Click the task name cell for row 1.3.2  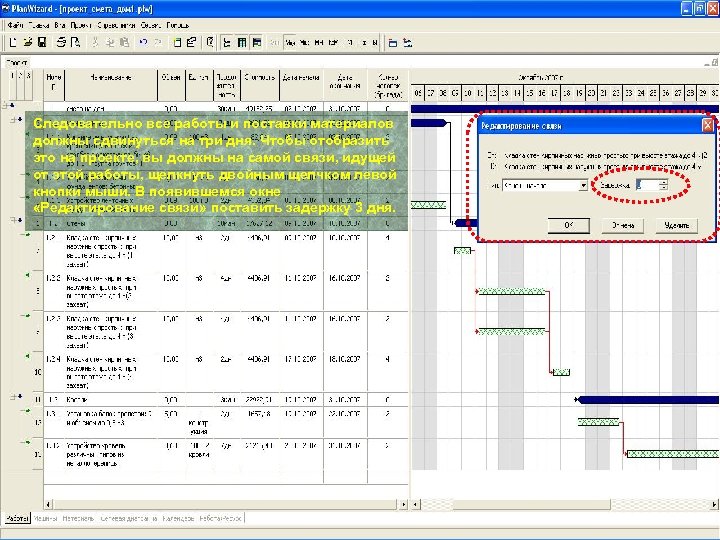coord(112,455)
